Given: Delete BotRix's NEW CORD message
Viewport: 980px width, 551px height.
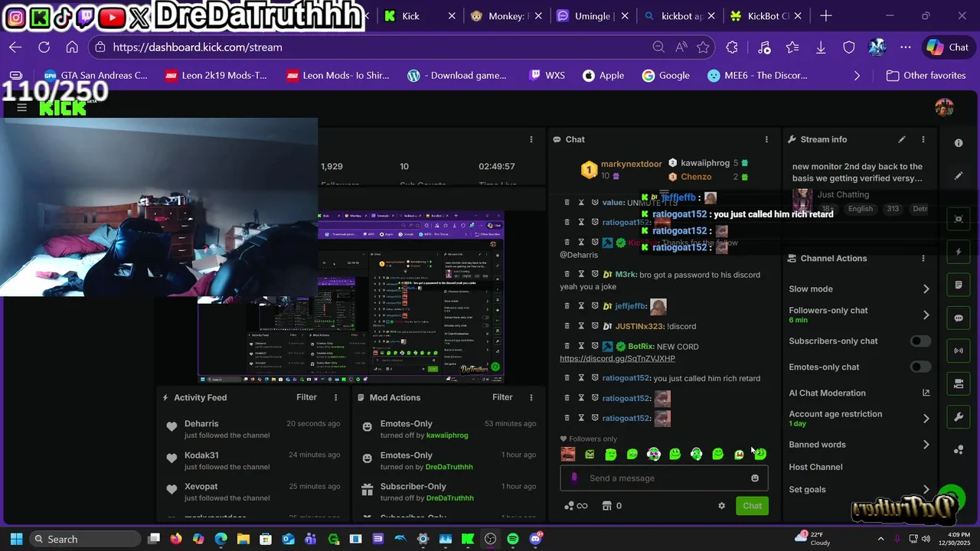Looking at the screenshot, I should pyautogui.click(x=567, y=346).
